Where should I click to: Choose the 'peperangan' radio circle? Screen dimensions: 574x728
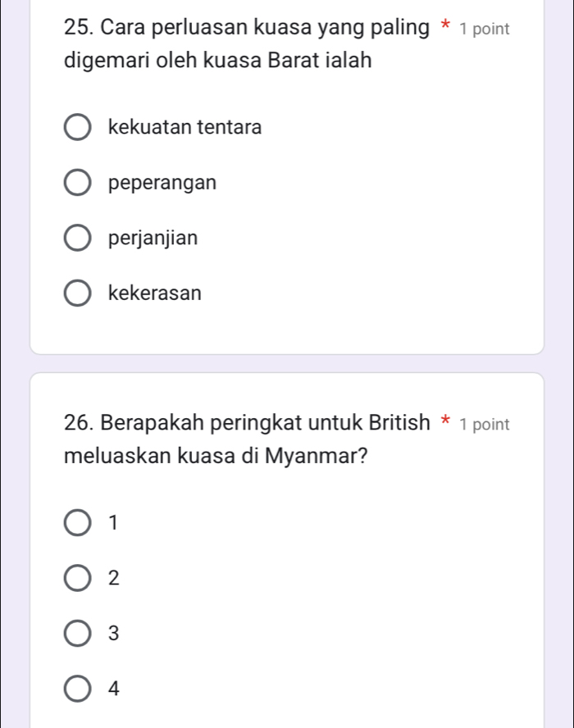coord(78,183)
